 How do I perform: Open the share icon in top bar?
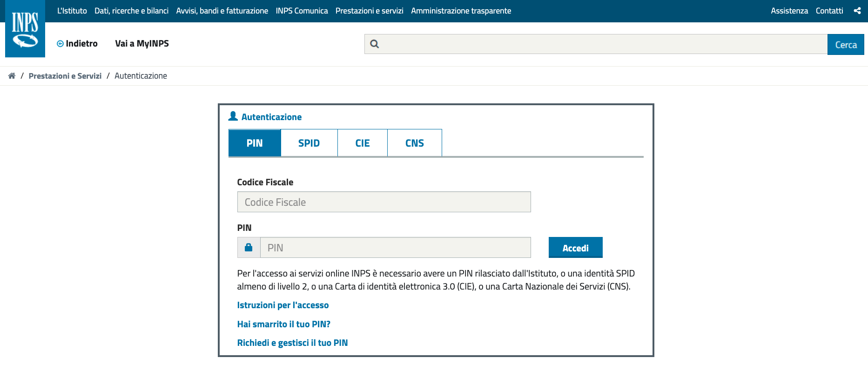857,11
